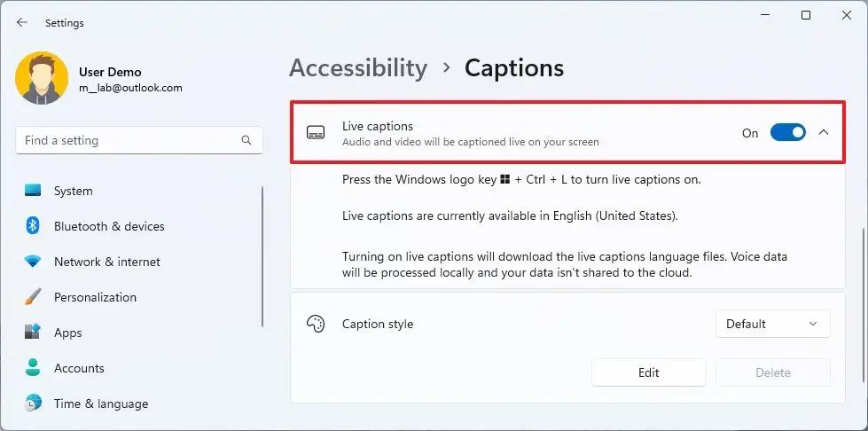Open Personalization paintbrush icon
Viewport: 868px width, 431px height.
coord(33,297)
